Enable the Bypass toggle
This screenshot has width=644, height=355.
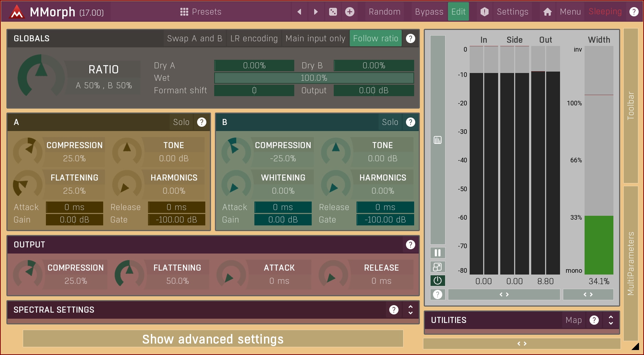pos(429,12)
